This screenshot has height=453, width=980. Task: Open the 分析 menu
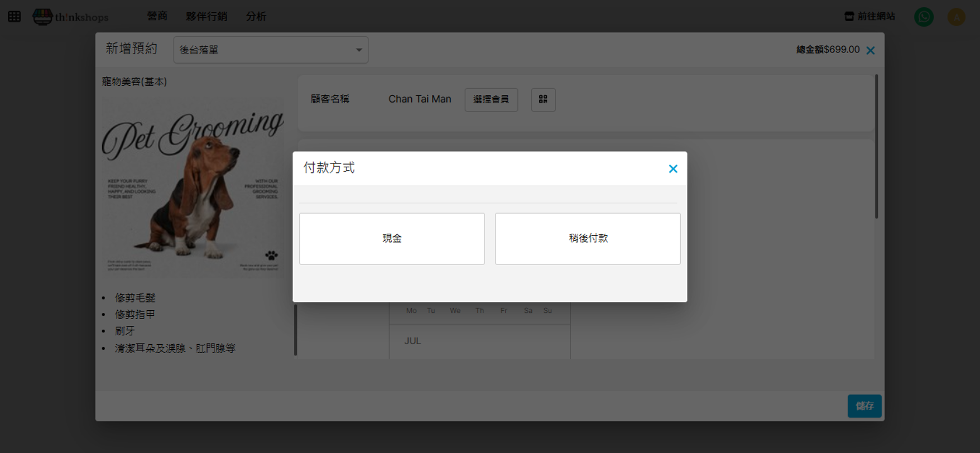click(x=256, y=16)
